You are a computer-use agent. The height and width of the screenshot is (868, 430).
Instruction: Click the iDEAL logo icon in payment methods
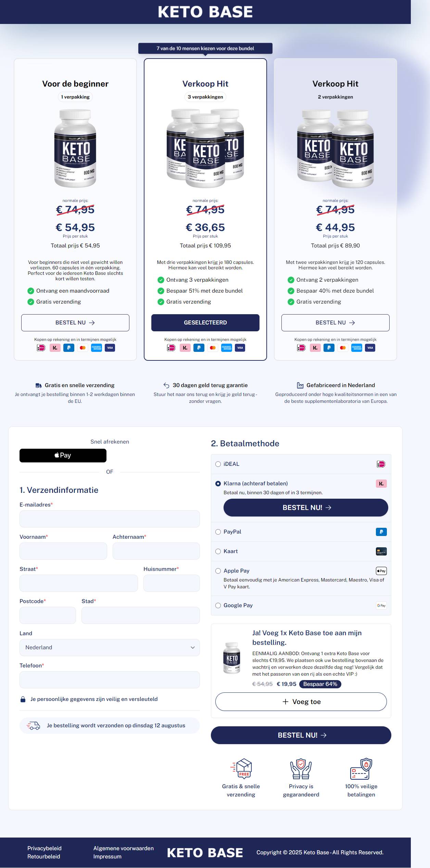coord(381,464)
